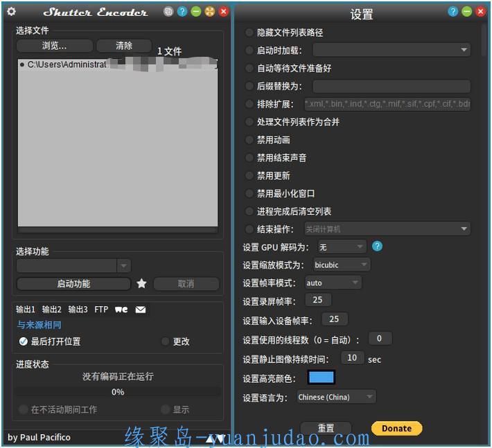Enable 禁用结束声音 option
This screenshot has width=492, height=448.
point(249,158)
